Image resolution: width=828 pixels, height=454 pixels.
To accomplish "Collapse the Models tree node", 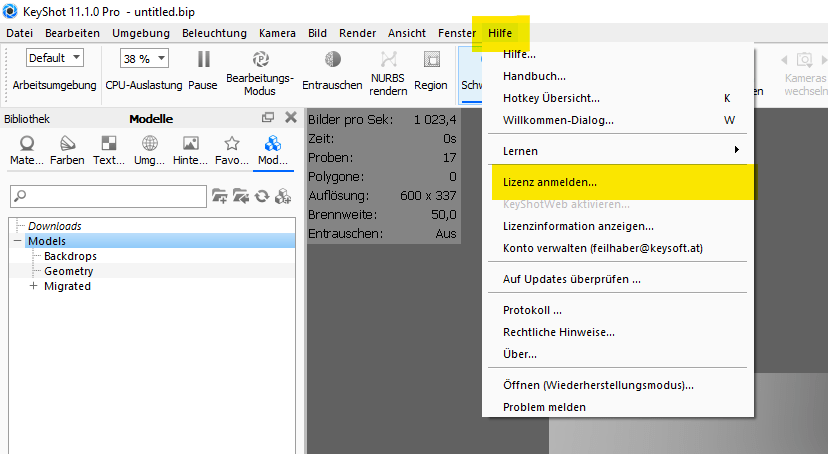I will pyautogui.click(x=17, y=241).
